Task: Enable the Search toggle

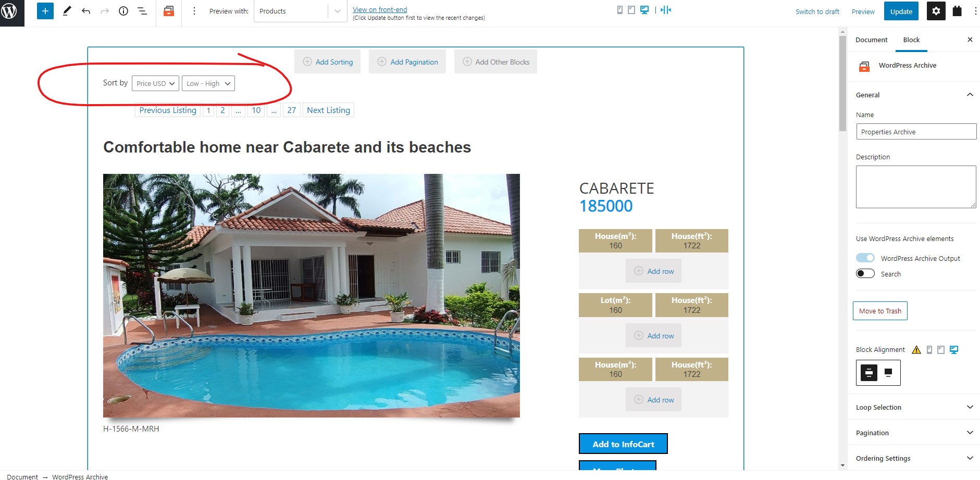Action: tap(865, 273)
